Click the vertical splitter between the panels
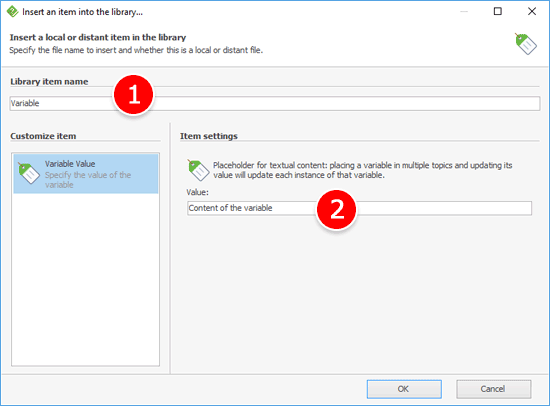 170,248
